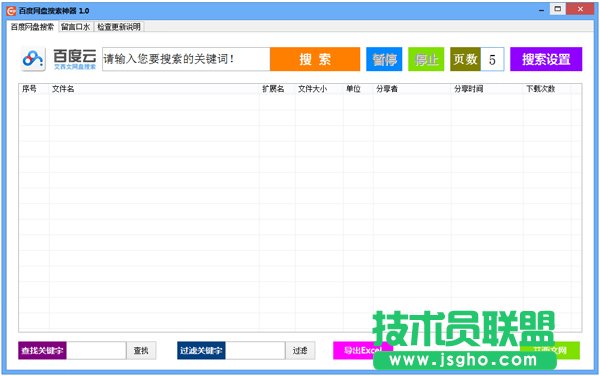Open the purple 搜索设置 settings button
The width and height of the screenshot is (600, 376).
click(x=546, y=59)
